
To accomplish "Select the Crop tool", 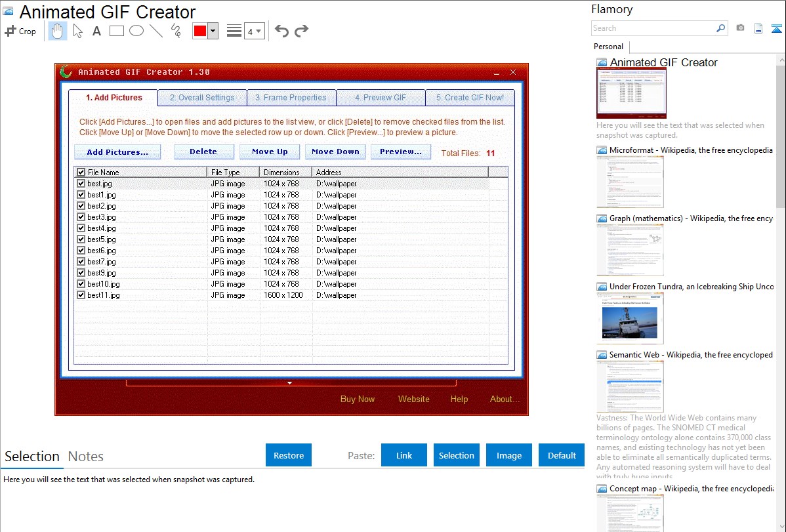I will tap(20, 31).
